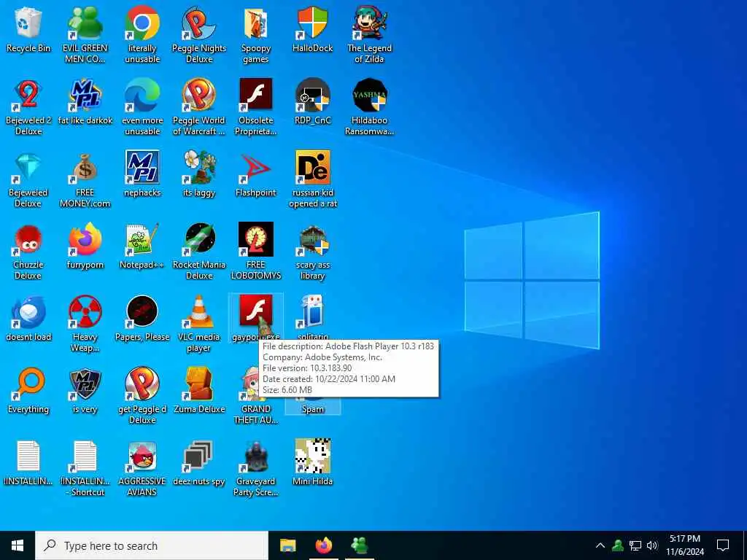Screen dimensions: 747x560
Task: Open the volume speaker tray icon
Action: click(x=652, y=545)
